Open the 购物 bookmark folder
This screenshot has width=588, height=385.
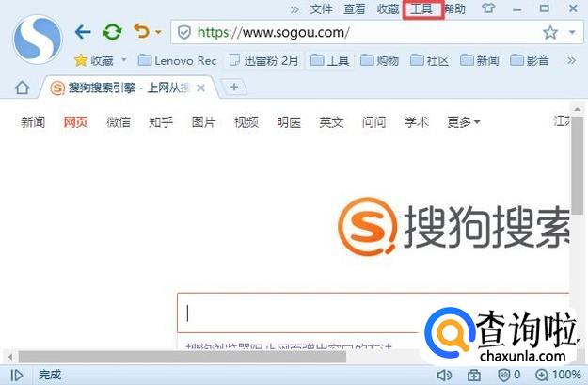[x=379, y=60]
